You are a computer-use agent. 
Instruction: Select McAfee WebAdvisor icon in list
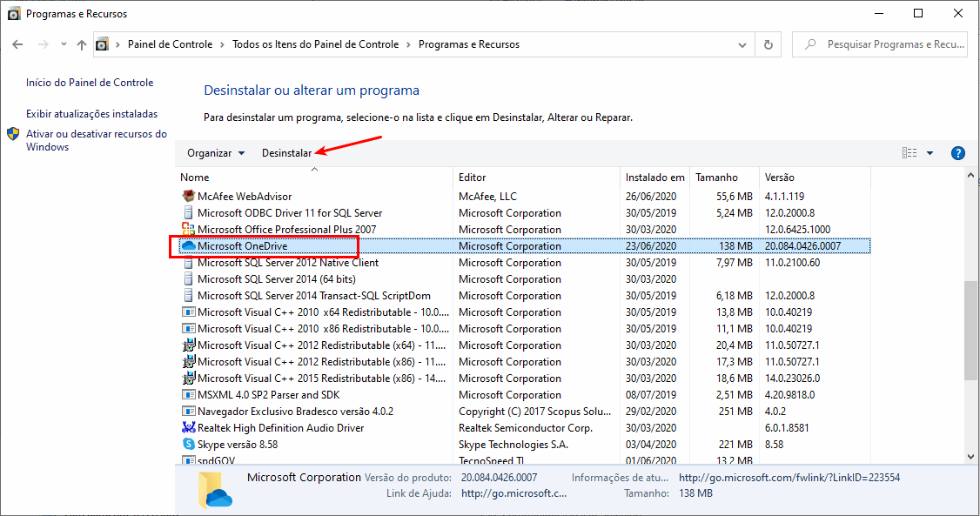coord(188,196)
